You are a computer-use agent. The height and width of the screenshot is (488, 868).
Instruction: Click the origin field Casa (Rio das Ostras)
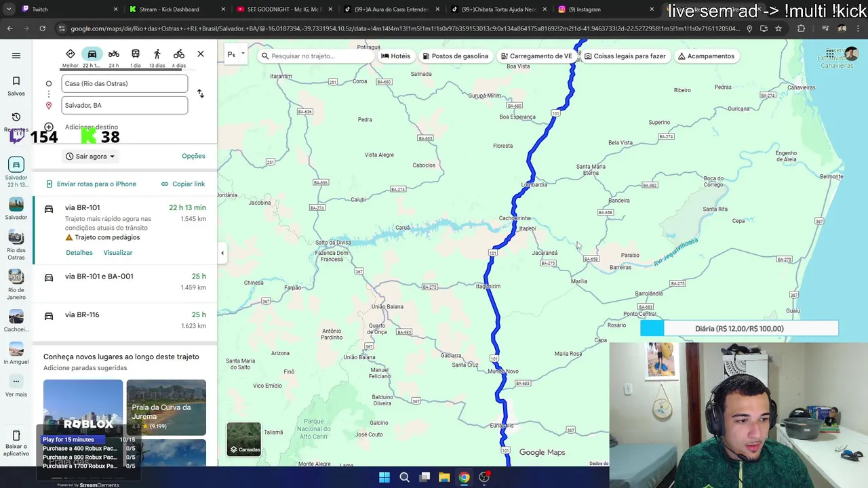(125, 83)
